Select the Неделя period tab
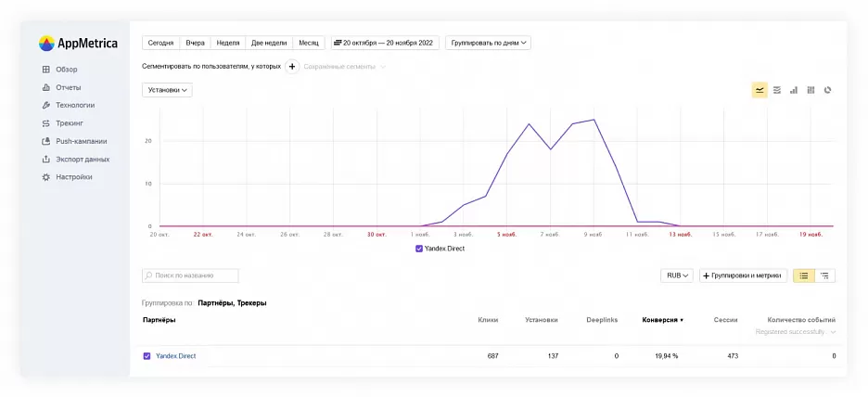This screenshot has height=397, width=868. pyautogui.click(x=228, y=43)
